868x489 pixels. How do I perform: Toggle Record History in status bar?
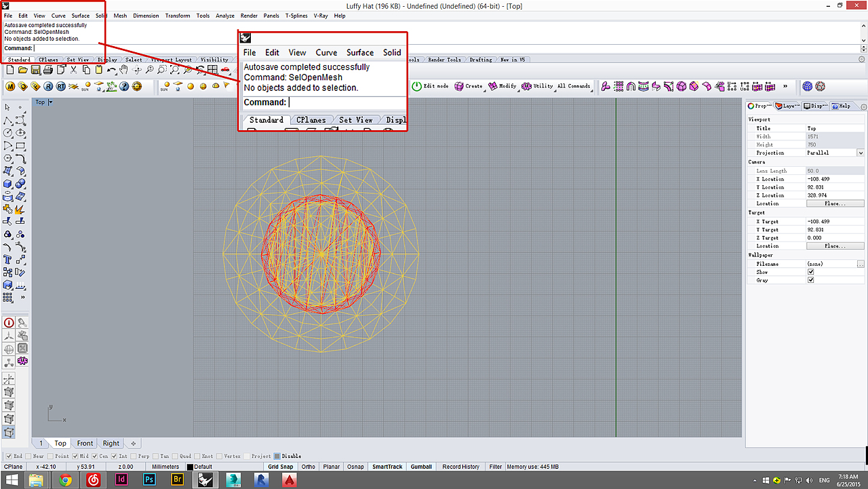[x=461, y=467]
